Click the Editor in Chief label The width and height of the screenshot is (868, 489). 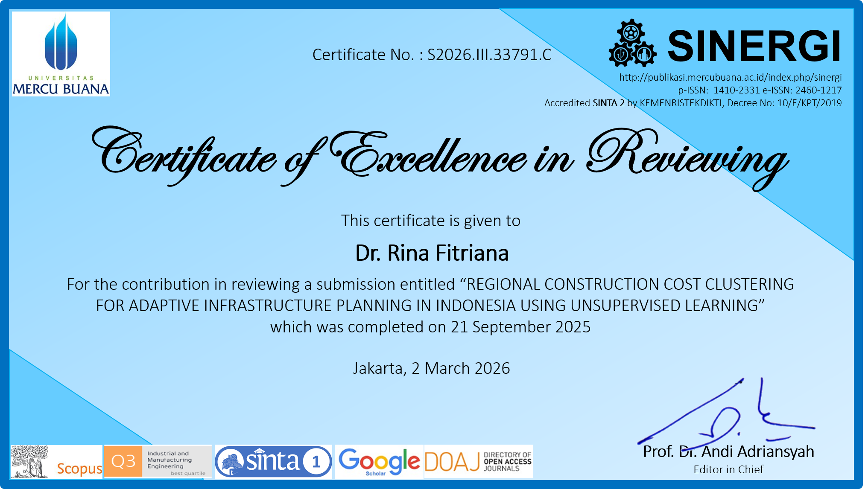point(728,469)
